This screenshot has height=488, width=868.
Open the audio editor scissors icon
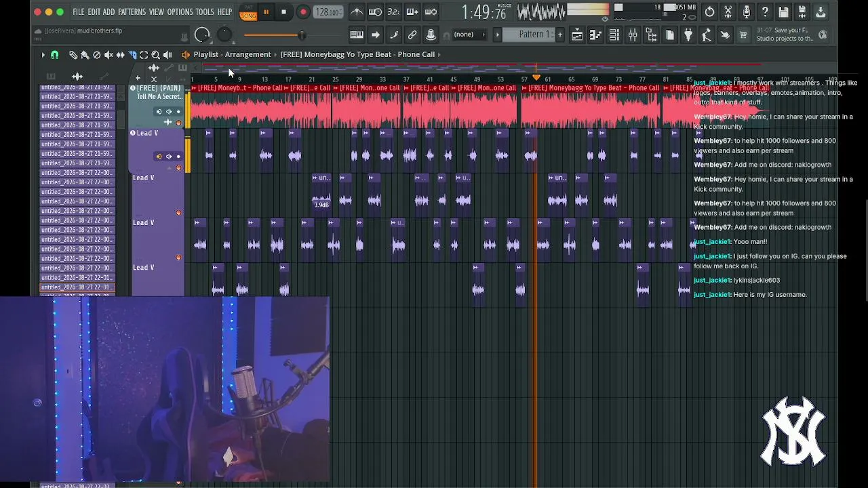[x=728, y=12]
